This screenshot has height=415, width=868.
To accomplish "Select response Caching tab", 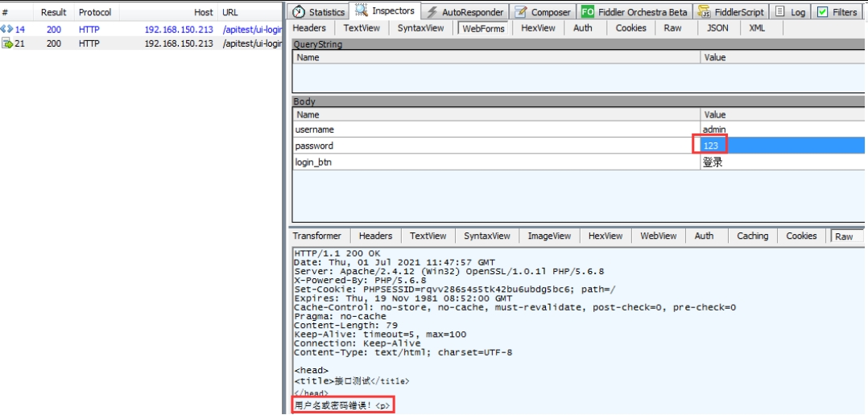I will click(x=752, y=236).
